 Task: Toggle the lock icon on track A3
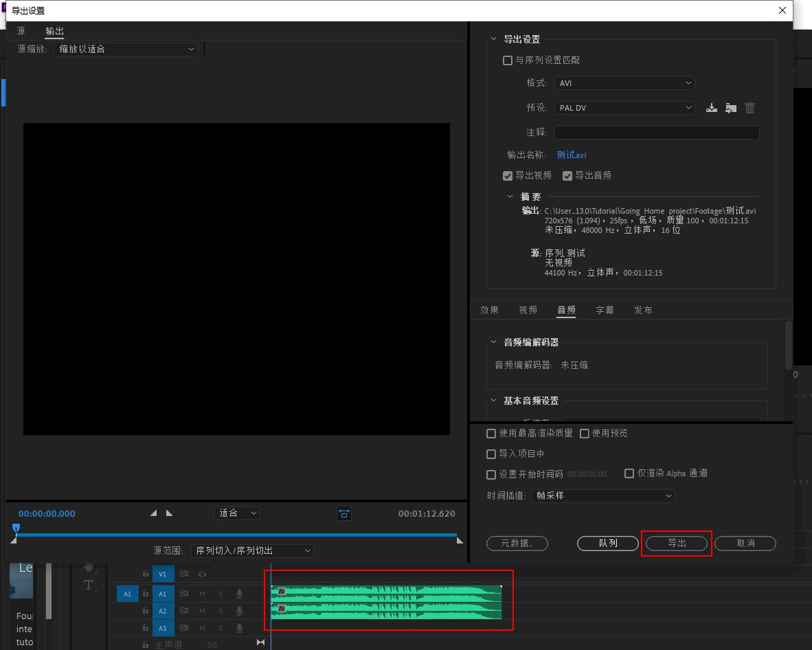tap(146, 628)
